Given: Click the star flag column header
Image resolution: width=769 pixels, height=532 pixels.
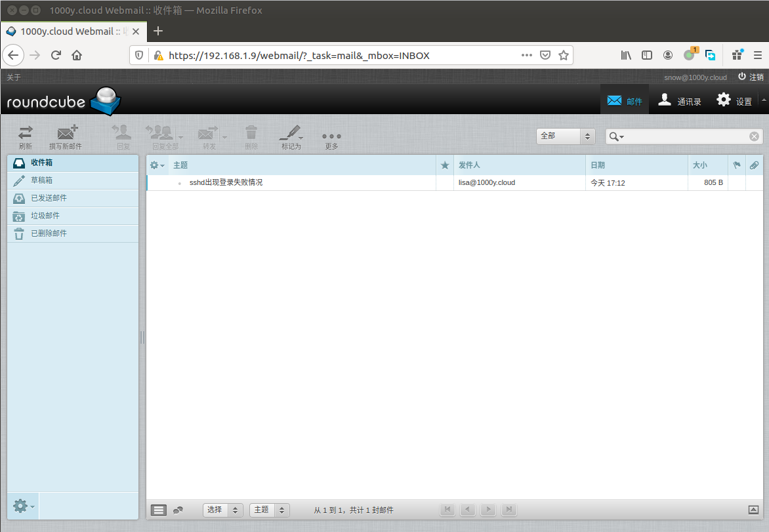Looking at the screenshot, I should (445, 165).
